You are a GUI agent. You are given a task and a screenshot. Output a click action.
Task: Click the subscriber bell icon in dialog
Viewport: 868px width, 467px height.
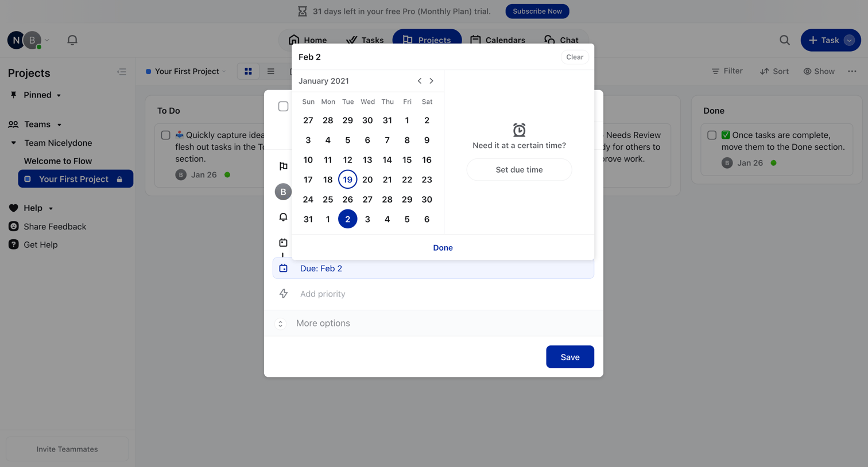click(x=283, y=217)
